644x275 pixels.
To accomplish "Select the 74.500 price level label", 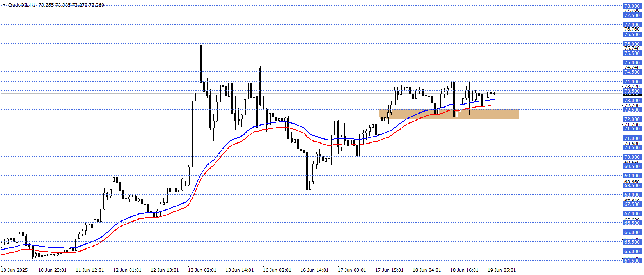I will coord(632,72).
